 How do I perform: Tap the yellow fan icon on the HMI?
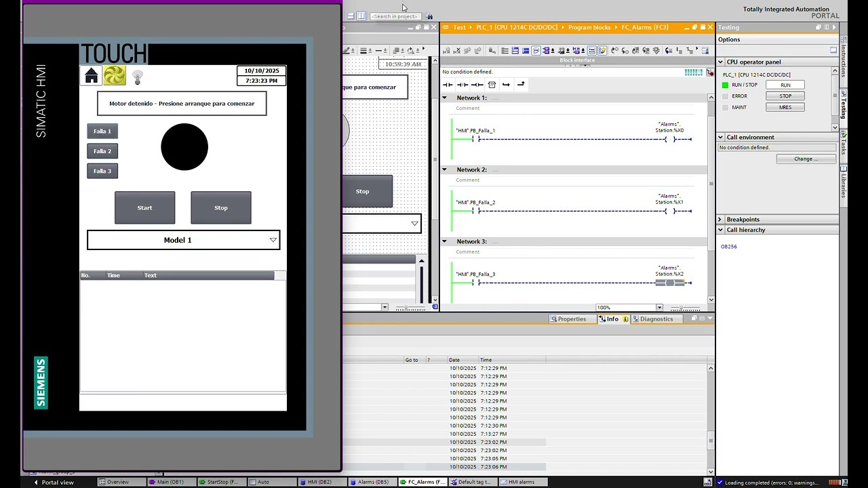click(115, 75)
